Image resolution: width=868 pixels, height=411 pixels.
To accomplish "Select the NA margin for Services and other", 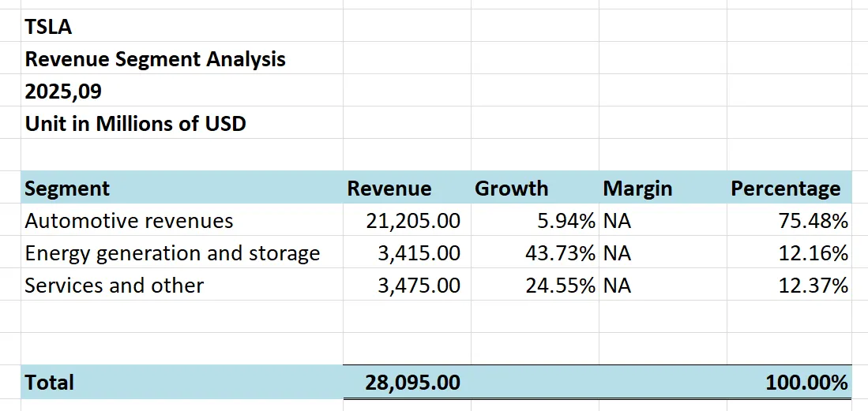I will pos(663,285).
